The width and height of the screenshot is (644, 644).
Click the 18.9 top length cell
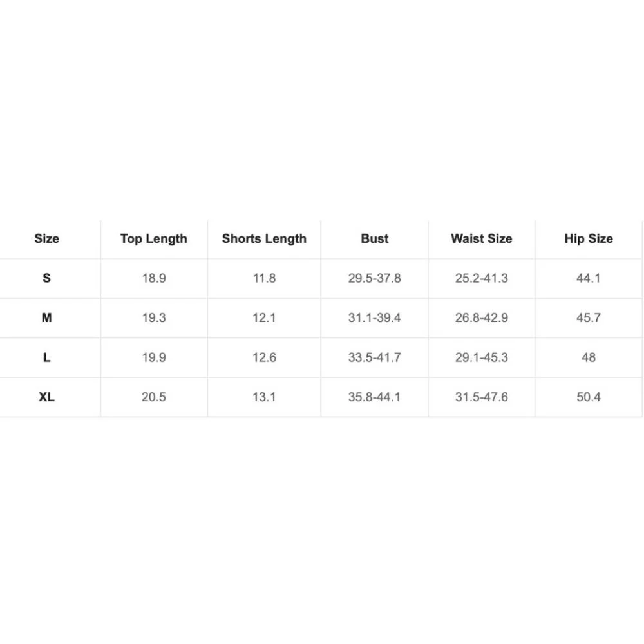pos(153,278)
